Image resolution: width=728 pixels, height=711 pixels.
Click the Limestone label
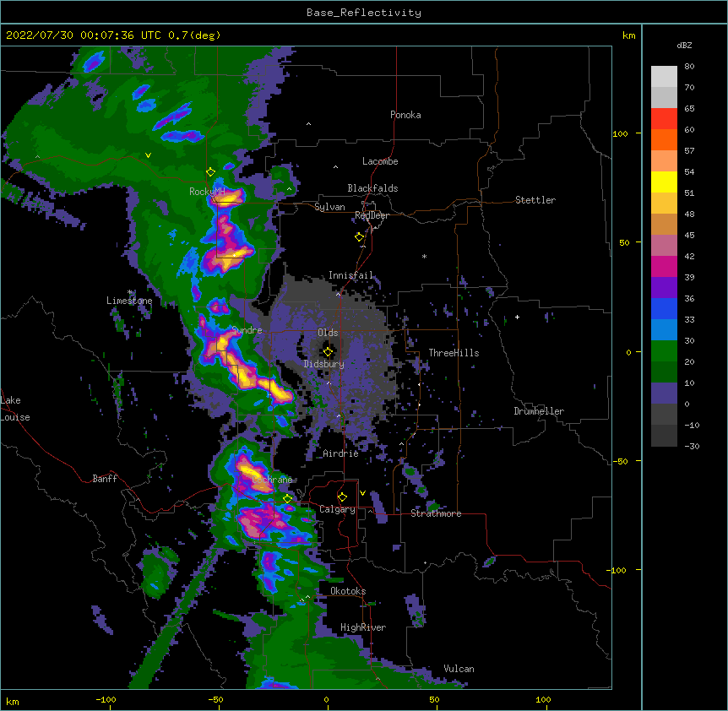(129, 301)
